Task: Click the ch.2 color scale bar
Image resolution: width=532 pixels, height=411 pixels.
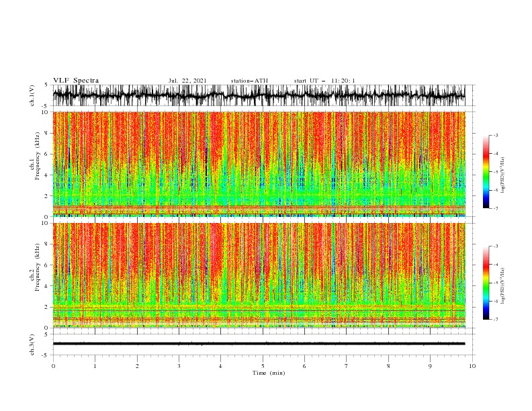Action: click(x=486, y=283)
